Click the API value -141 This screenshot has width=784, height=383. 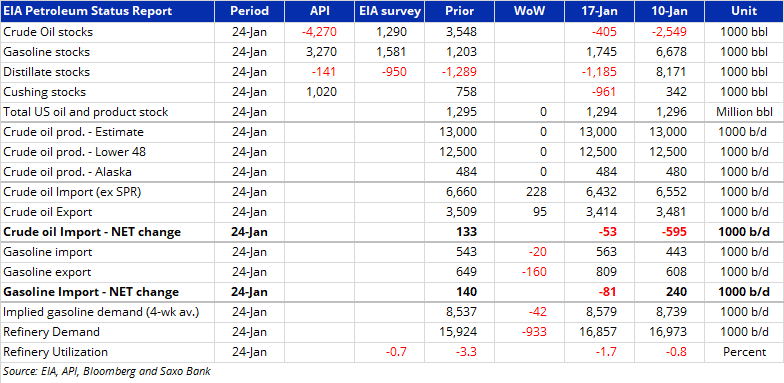click(324, 72)
